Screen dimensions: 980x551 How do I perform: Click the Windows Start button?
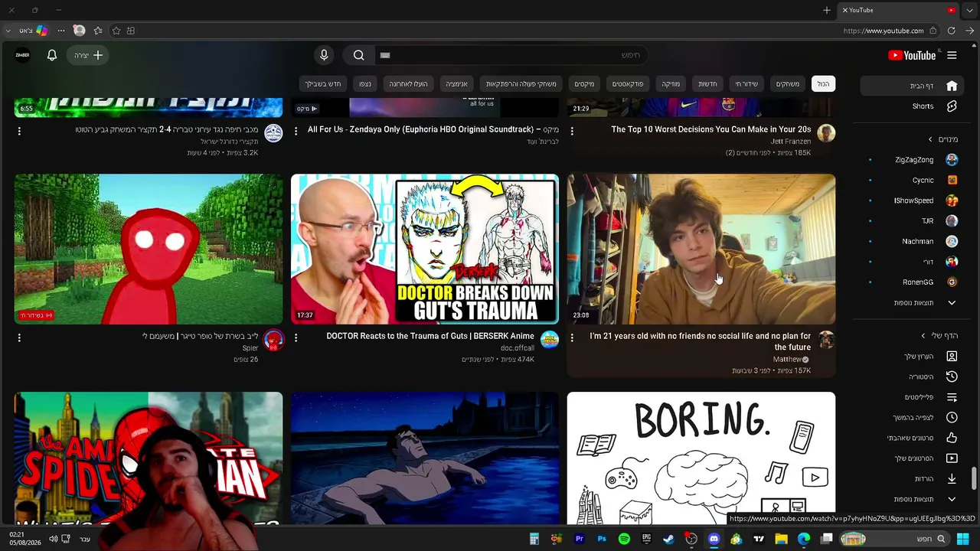tap(962, 539)
